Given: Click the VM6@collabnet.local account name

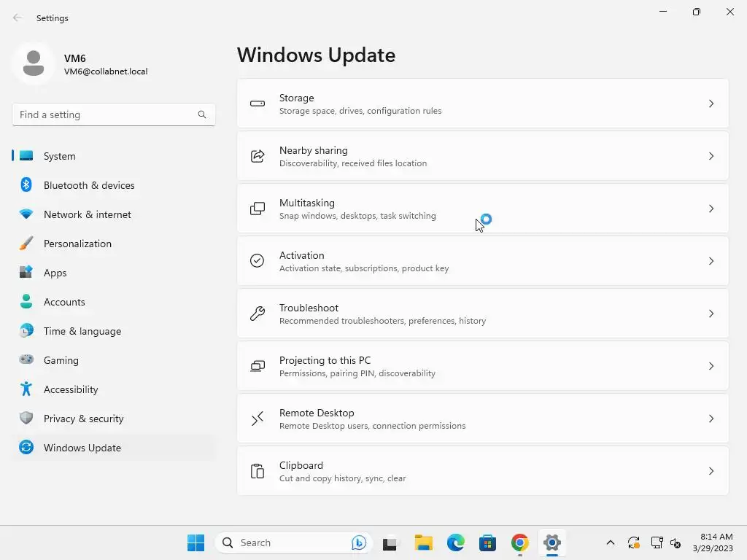Looking at the screenshot, I should 106,71.
